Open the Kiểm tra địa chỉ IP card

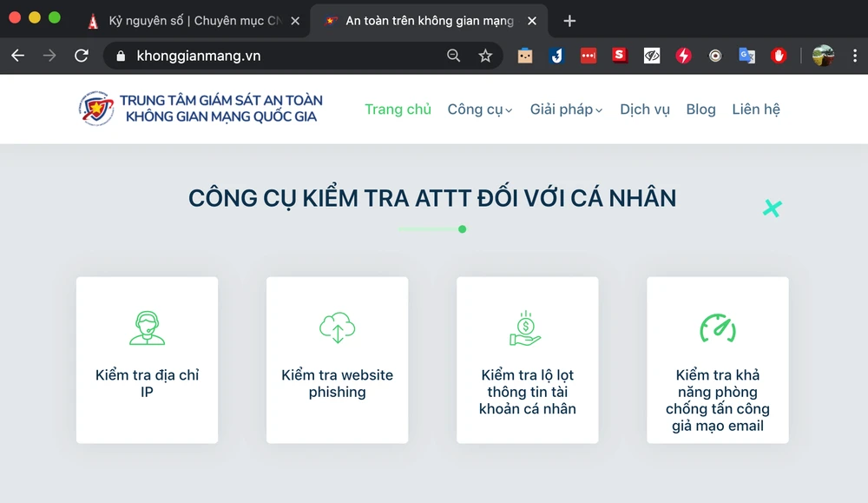point(147,360)
